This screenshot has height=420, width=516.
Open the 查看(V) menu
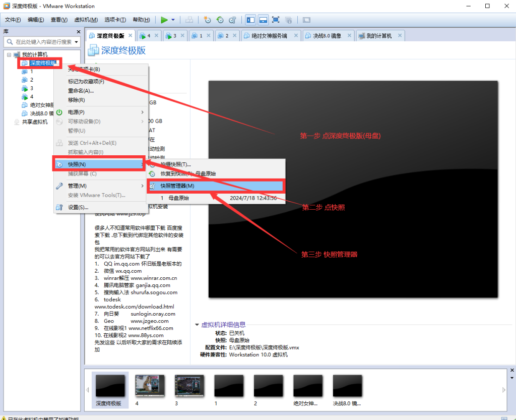click(59, 20)
